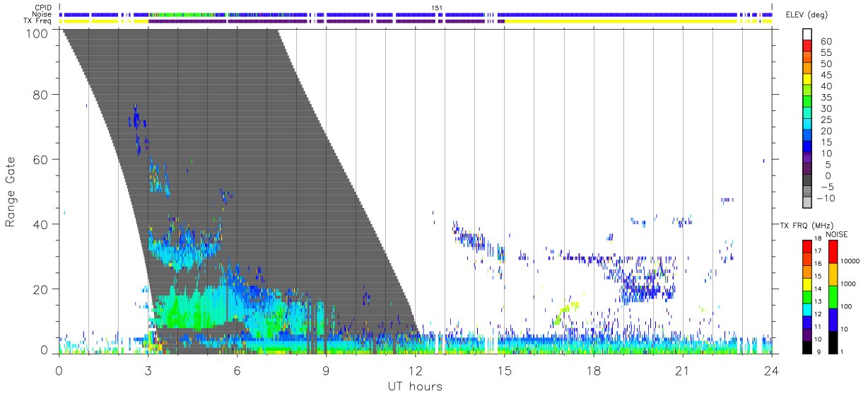Click the '80' tick on the Range Gate axis
The image size is (868, 401).
41,94
